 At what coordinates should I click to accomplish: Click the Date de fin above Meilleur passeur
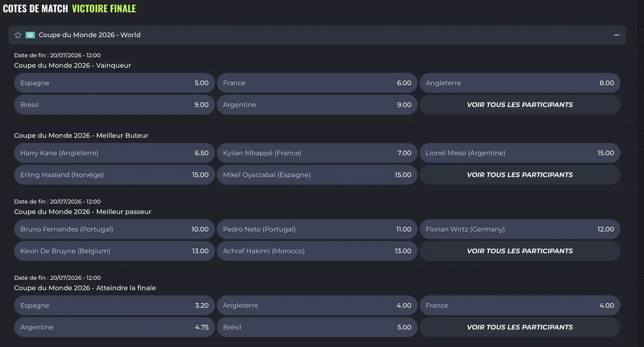(57, 202)
